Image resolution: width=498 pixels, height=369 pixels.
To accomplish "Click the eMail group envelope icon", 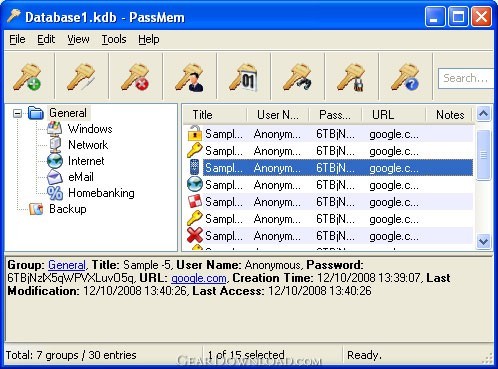I will pos(55,177).
